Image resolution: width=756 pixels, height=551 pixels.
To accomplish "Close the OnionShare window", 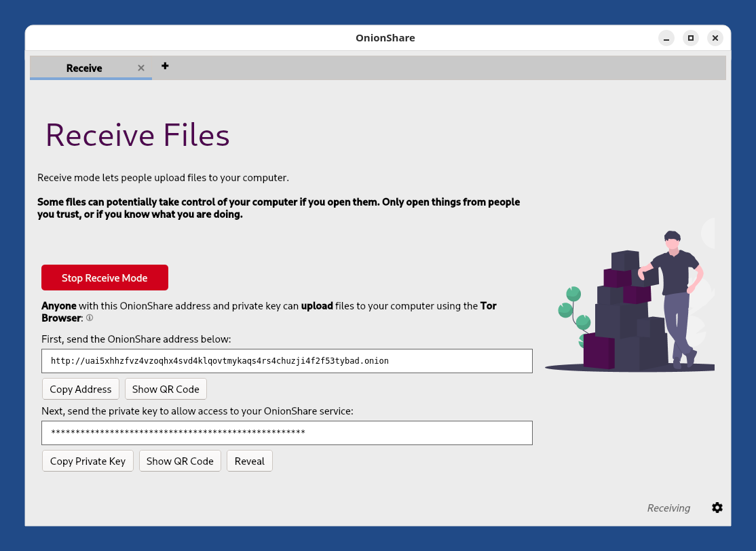I will tap(715, 38).
